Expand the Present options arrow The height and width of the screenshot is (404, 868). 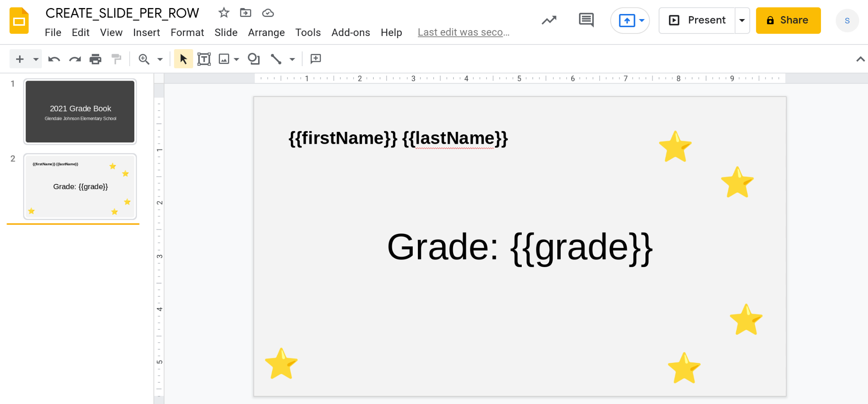(x=742, y=20)
